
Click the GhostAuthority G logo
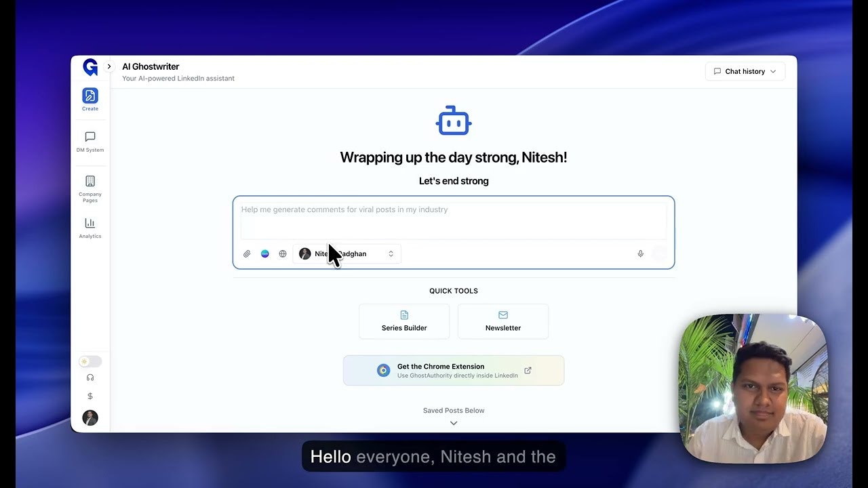(x=90, y=67)
